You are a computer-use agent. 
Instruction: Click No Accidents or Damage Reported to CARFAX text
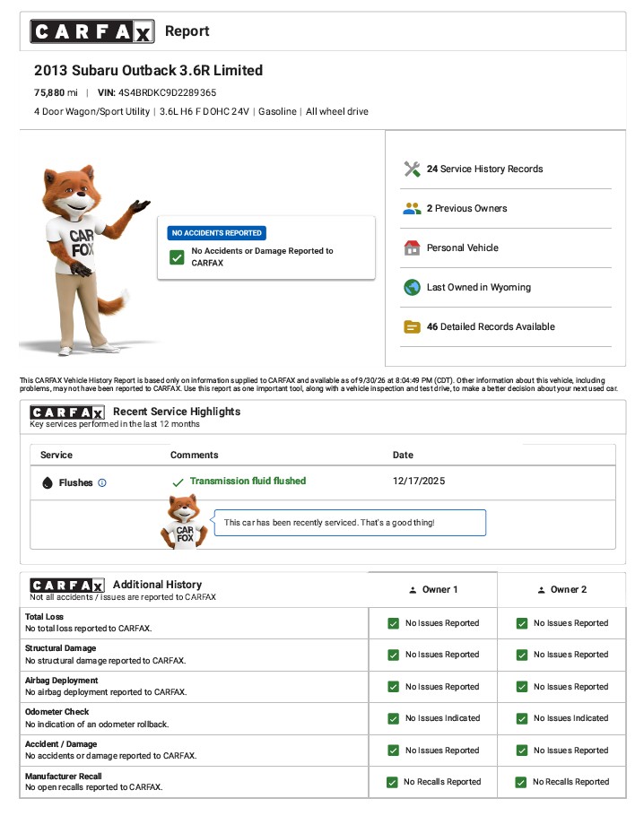(262, 257)
